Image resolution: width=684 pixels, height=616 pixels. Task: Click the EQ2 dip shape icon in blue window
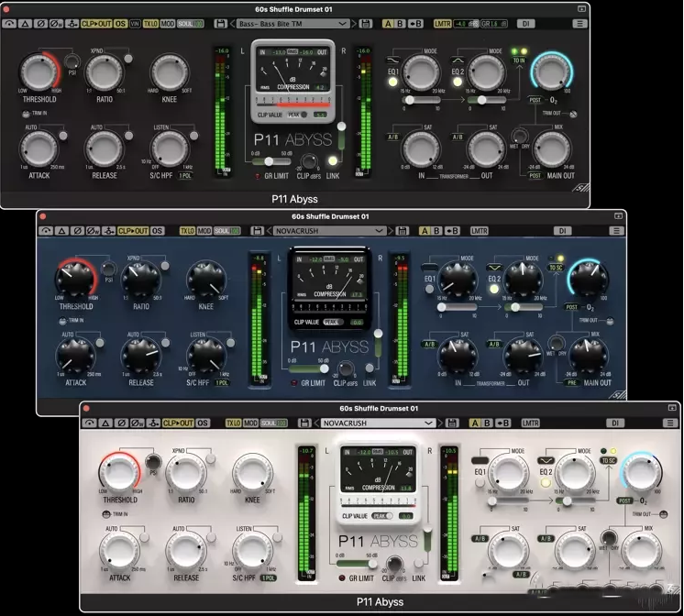tap(494, 267)
